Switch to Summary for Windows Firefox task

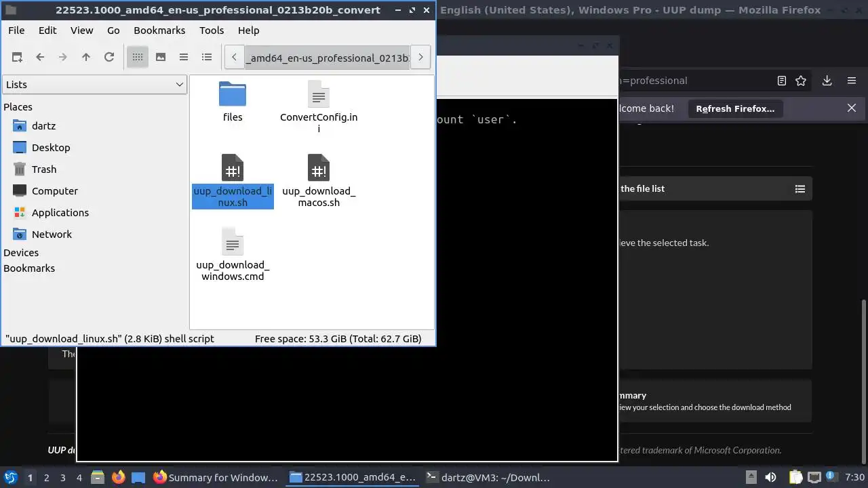pos(216,477)
